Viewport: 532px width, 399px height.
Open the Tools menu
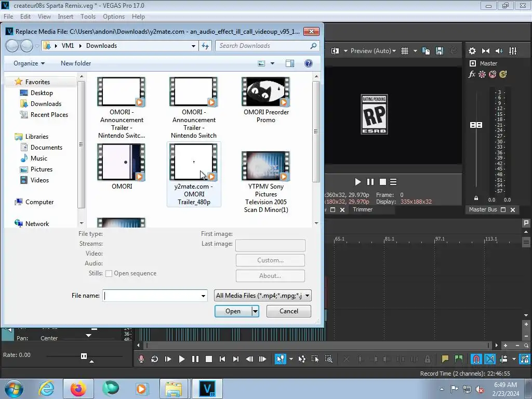[88, 17]
